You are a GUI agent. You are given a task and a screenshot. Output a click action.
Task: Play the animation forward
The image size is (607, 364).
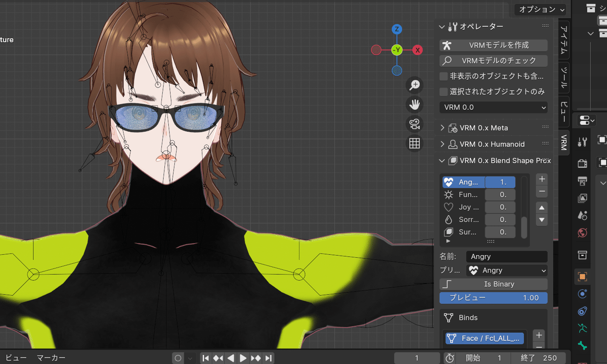(x=243, y=358)
